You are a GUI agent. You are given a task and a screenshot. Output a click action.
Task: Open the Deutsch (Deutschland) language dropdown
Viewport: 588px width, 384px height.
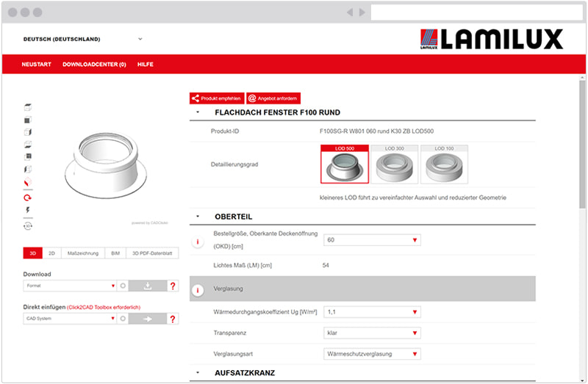tap(82, 39)
